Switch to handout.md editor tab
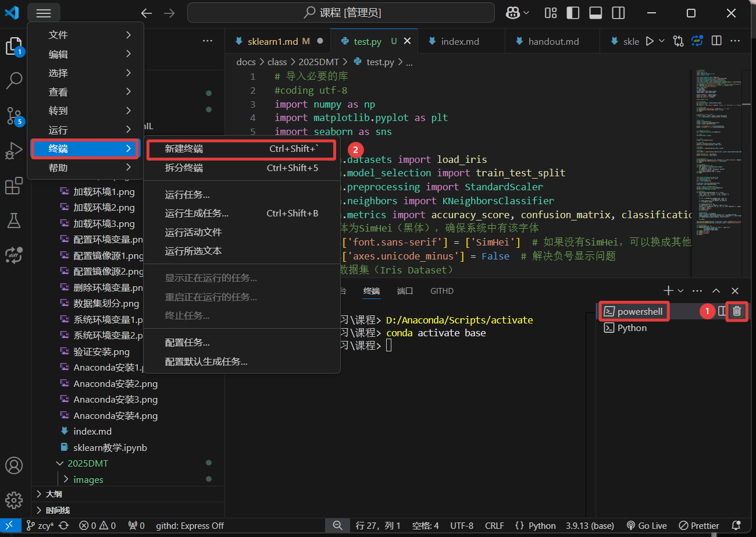The width and height of the screenshot is (756, 537). (554, 41)
